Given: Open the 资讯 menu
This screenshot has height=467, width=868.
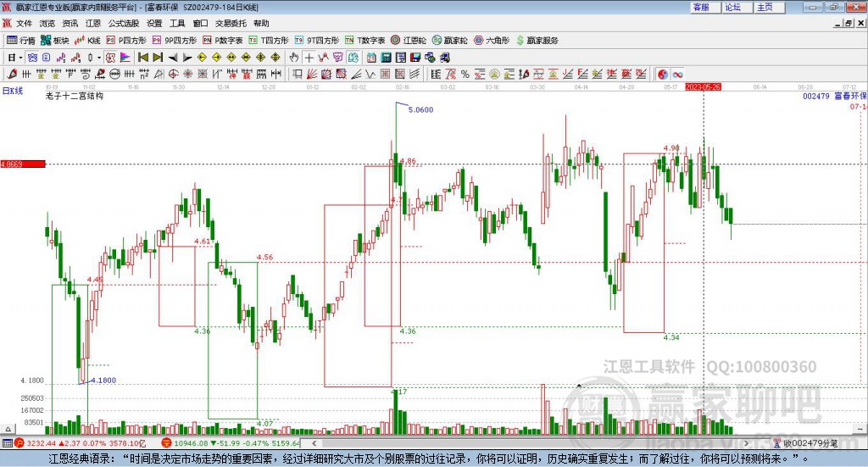Looking at the screenshot, I should click(x=70, y=23).
